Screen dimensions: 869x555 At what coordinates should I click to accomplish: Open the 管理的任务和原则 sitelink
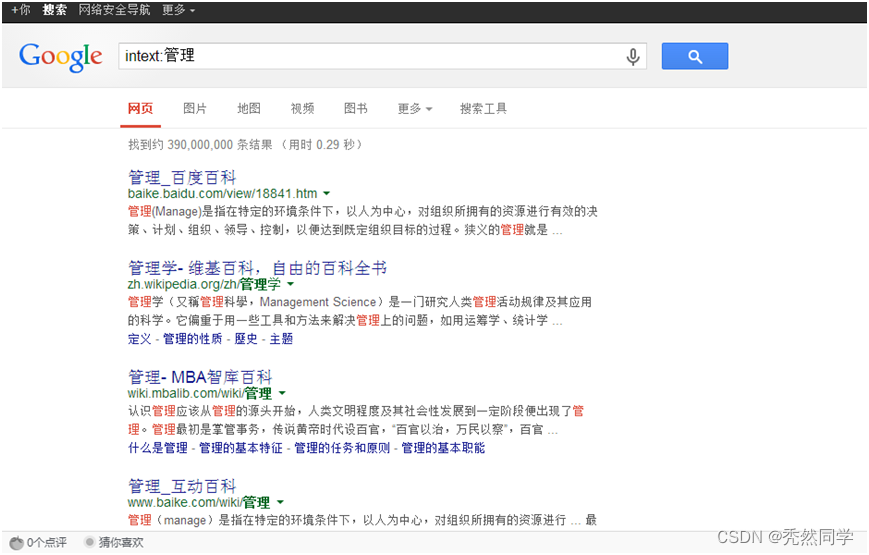point(342,447)
